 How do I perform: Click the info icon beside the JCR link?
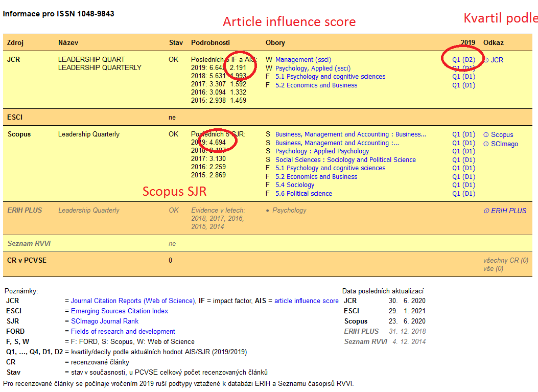(486, 60)
